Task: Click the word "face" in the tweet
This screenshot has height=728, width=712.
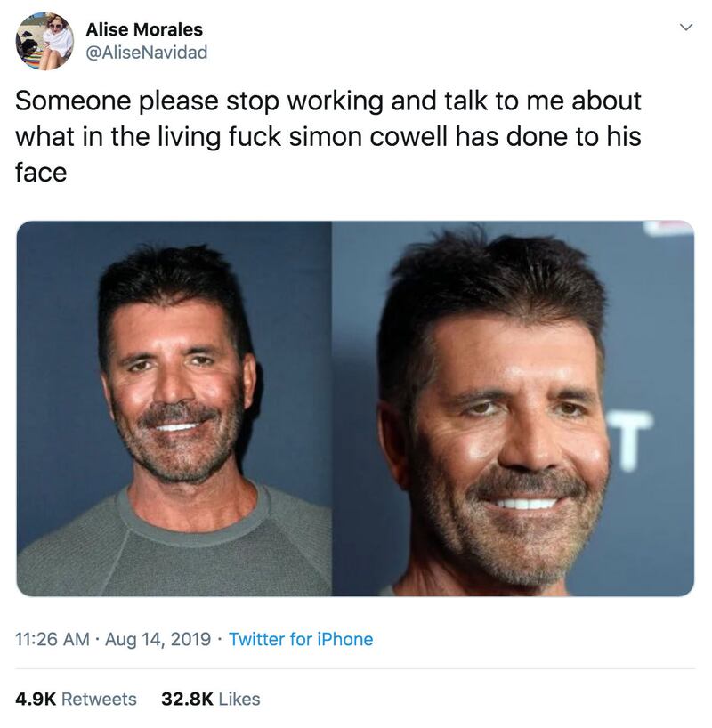Action: 41,171
